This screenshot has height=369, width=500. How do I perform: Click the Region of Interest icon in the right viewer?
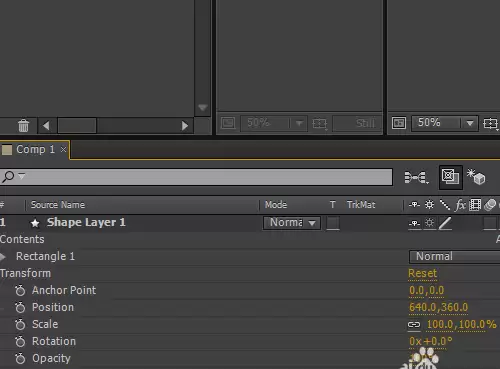click(x=490, y=123)
